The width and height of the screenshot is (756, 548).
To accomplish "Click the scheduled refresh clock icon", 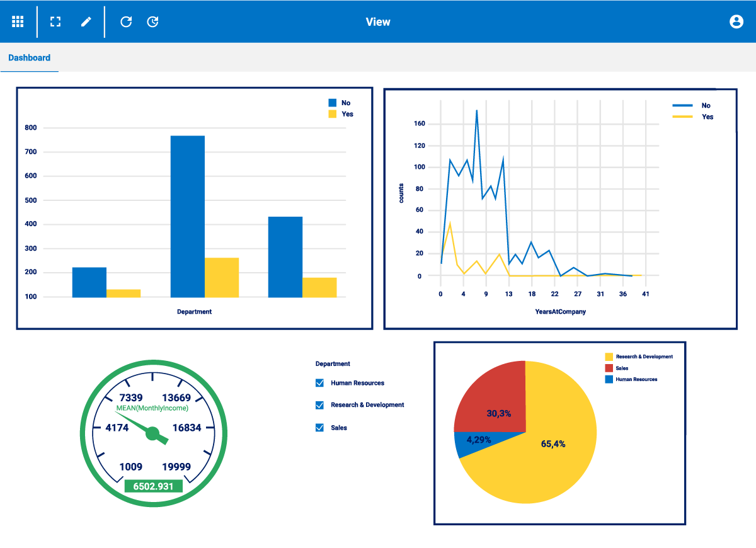I will point(152,21).
